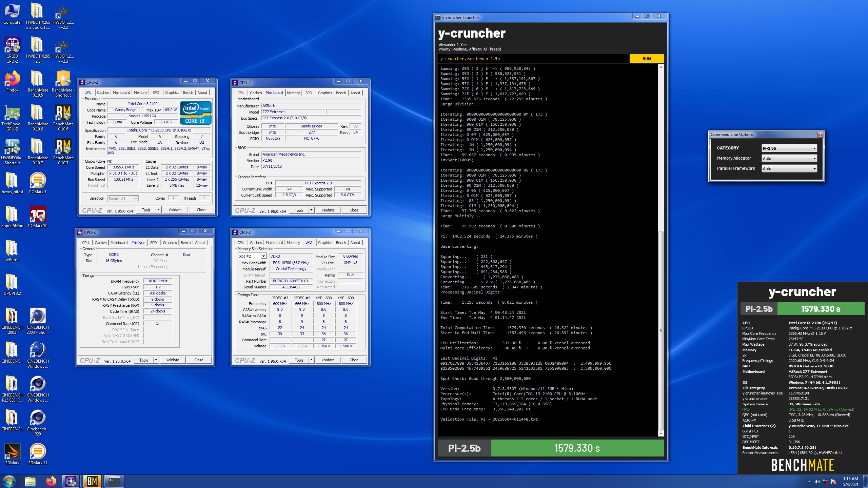Click the green 1579.330 s result bar

click(x=577, y=448)
